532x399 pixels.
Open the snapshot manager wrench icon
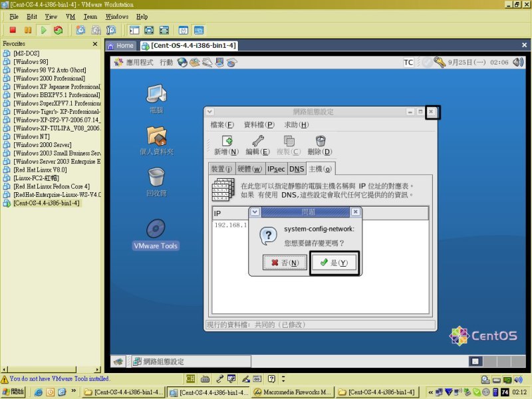click(x=111, y=30)
